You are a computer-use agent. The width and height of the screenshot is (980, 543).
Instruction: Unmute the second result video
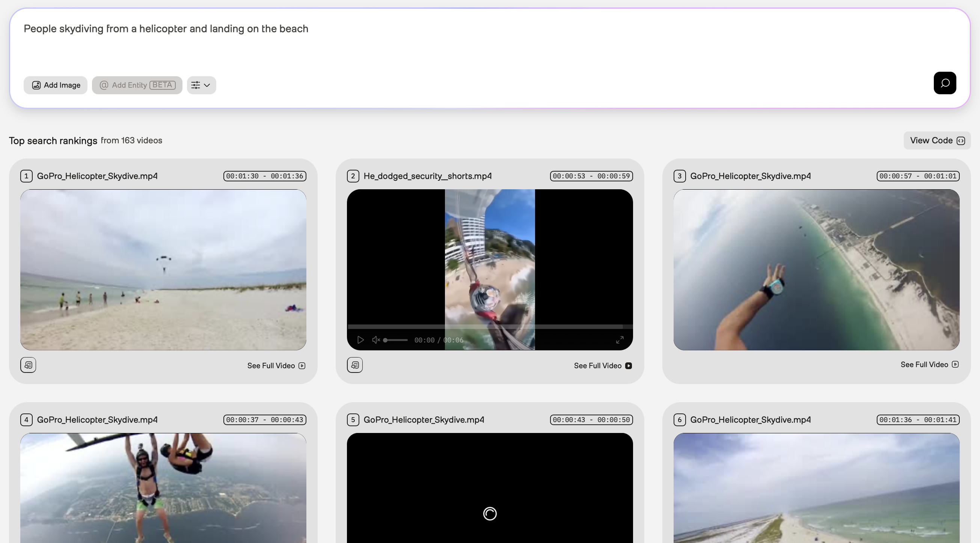coord(376,340)
